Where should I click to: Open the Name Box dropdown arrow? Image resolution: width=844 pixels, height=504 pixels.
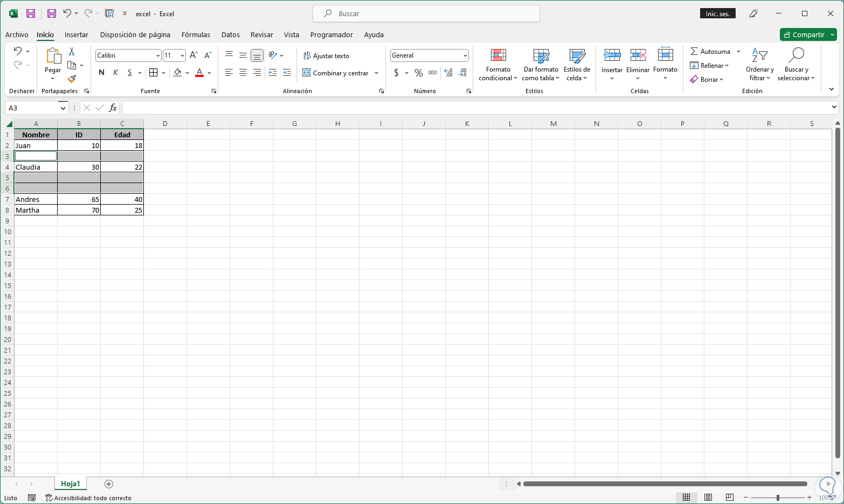[63, 108]
